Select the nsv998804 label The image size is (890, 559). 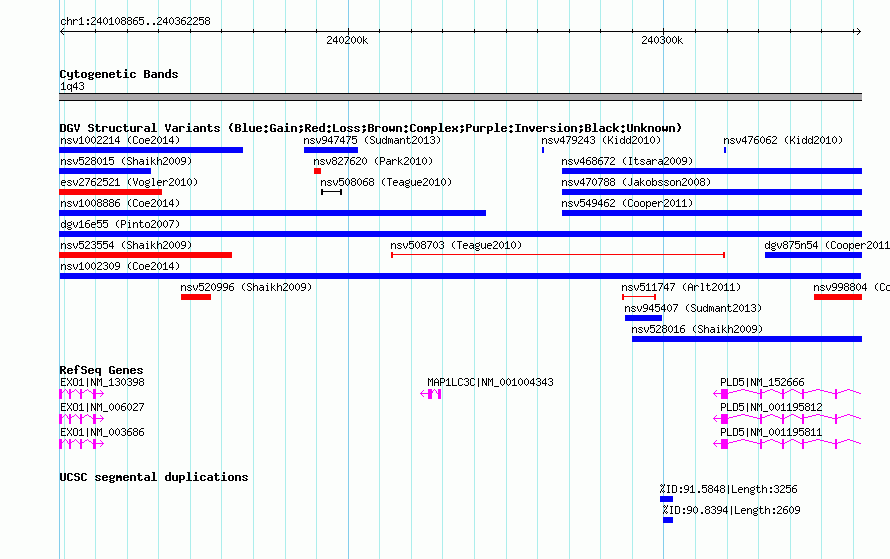(x=851, y=287)
